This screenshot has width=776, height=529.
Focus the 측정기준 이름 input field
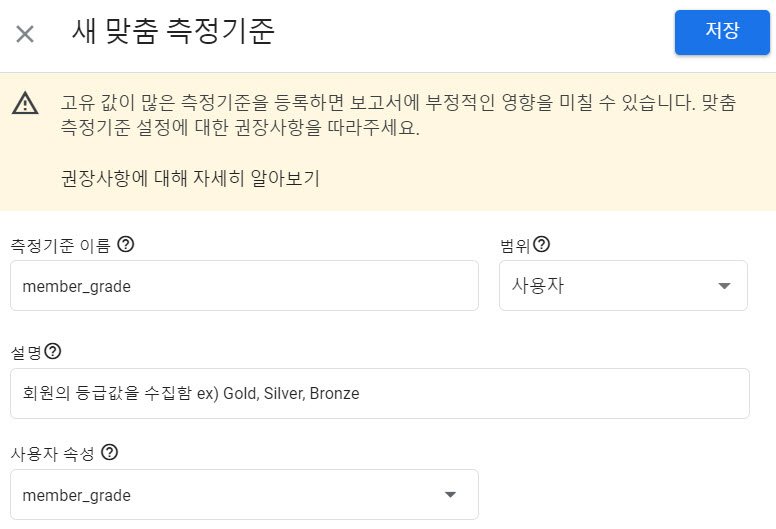[x=244, y=286]
